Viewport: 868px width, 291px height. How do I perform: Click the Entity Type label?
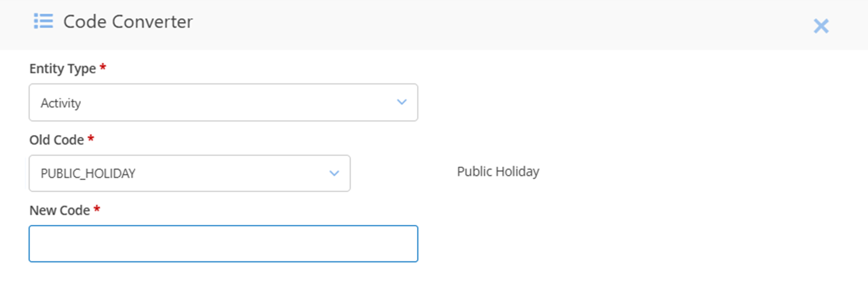pyautogui.click(x=62, y=69)
